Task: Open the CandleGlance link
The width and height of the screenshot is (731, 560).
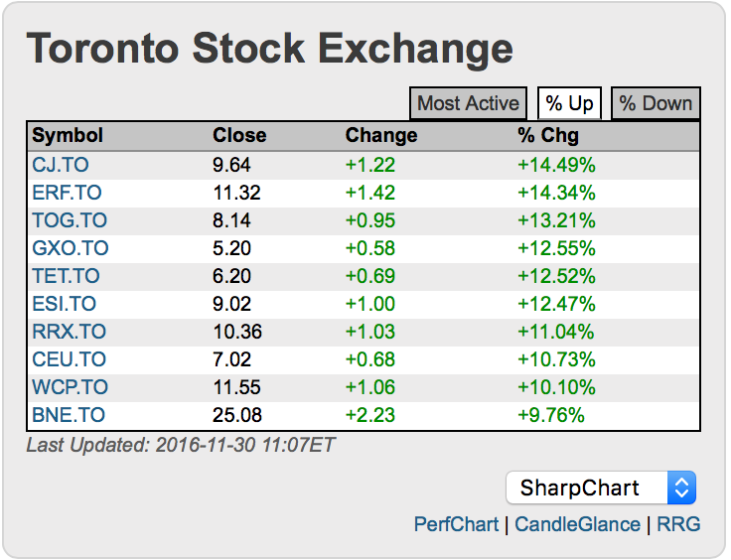Action: coord(577,523)
